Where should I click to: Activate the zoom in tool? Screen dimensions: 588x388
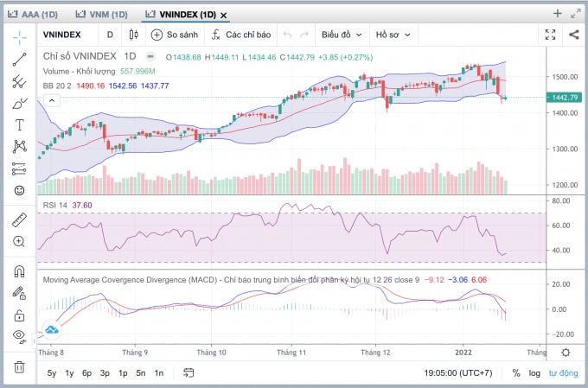20,241
